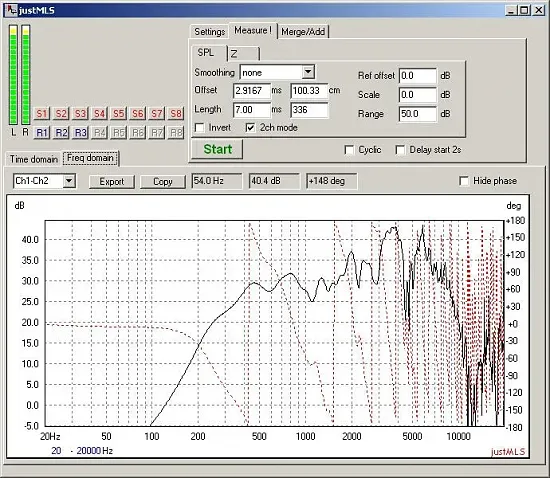This screenshot has height=478, width=550.
Task: Select the Freq domain tab
Action: coord(90,158)
